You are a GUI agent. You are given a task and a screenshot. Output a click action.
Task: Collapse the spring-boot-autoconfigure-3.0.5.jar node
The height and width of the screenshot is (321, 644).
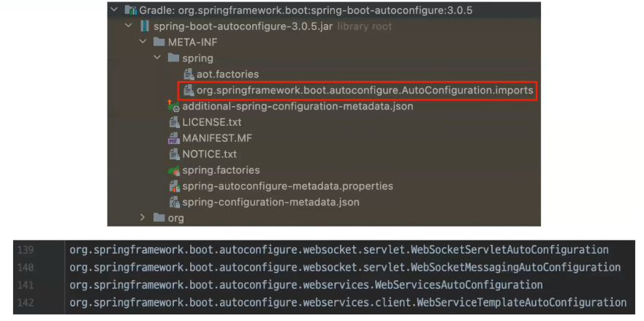(129, 26)
